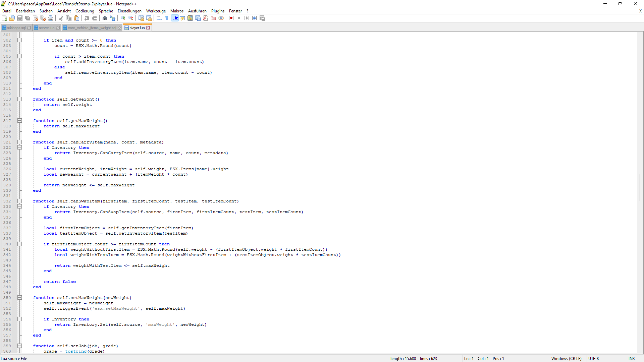Toggle word wrap
Viewport: 644px width, 362px height.
pos(159,18)
